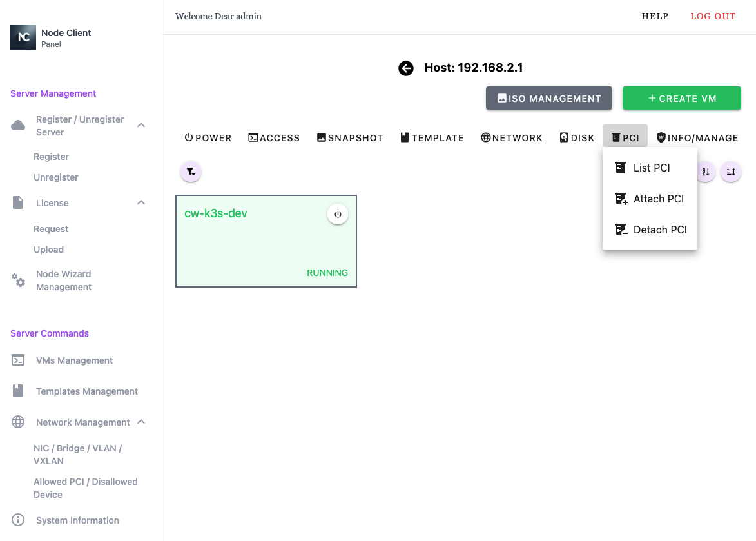
Task: Go to Templates Management
Action: (86, 391)
